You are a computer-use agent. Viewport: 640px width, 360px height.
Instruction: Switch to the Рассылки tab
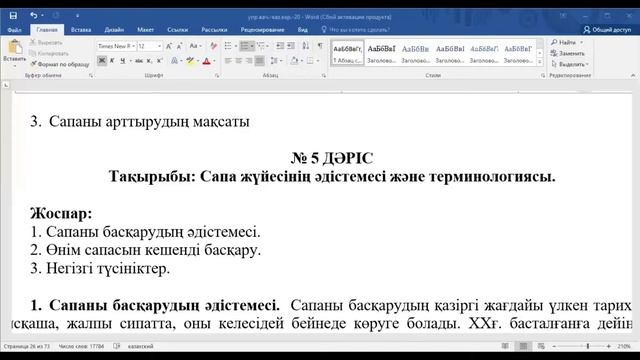(x=214, y=30)
